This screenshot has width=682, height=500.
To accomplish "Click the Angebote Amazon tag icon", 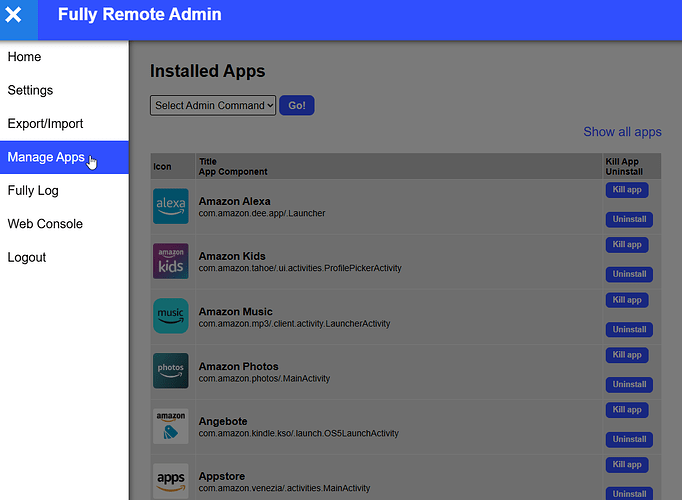I will point(170,426).
